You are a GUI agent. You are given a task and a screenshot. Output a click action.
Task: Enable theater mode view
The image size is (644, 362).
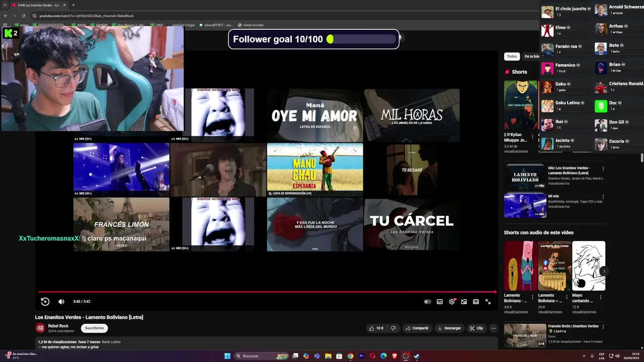476,302
